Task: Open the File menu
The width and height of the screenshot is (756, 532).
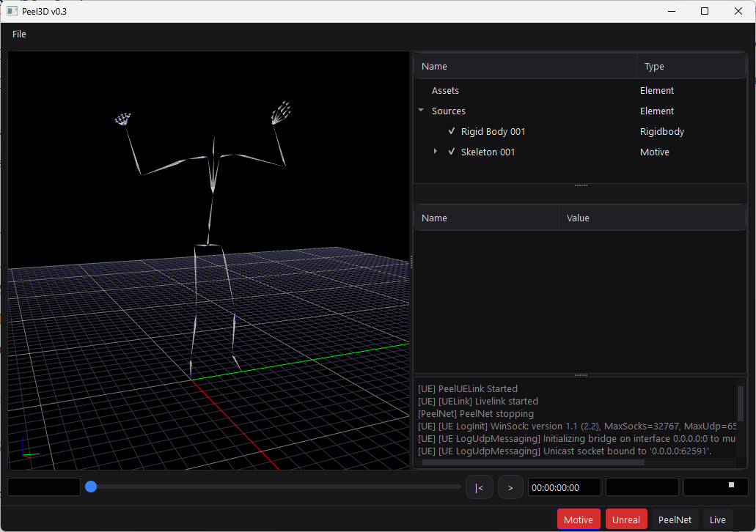Action: pyautogui.click(x=19, y=34)
